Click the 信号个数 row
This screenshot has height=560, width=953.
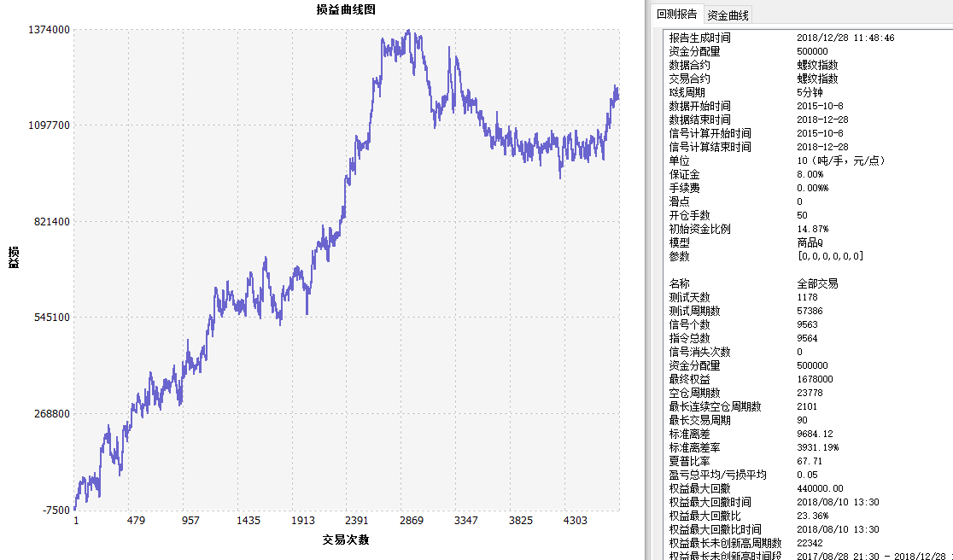click(x=689, y=324)
